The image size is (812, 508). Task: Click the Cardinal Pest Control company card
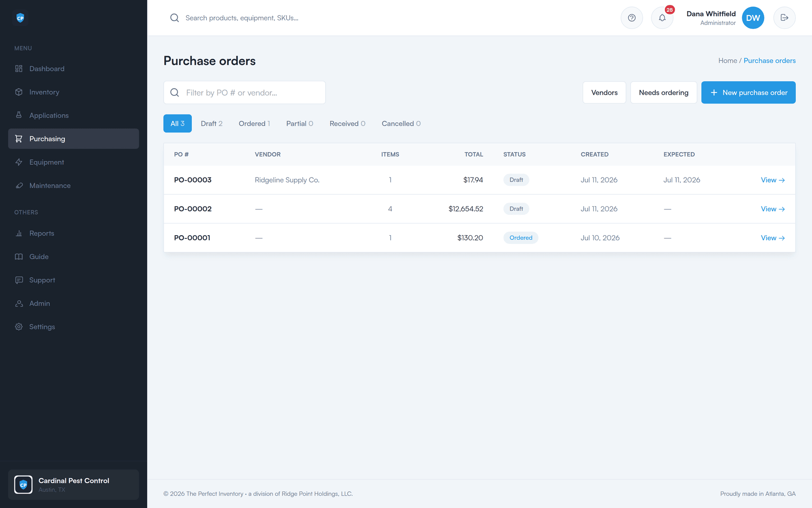pyautogui.click(x=74, y=485)
